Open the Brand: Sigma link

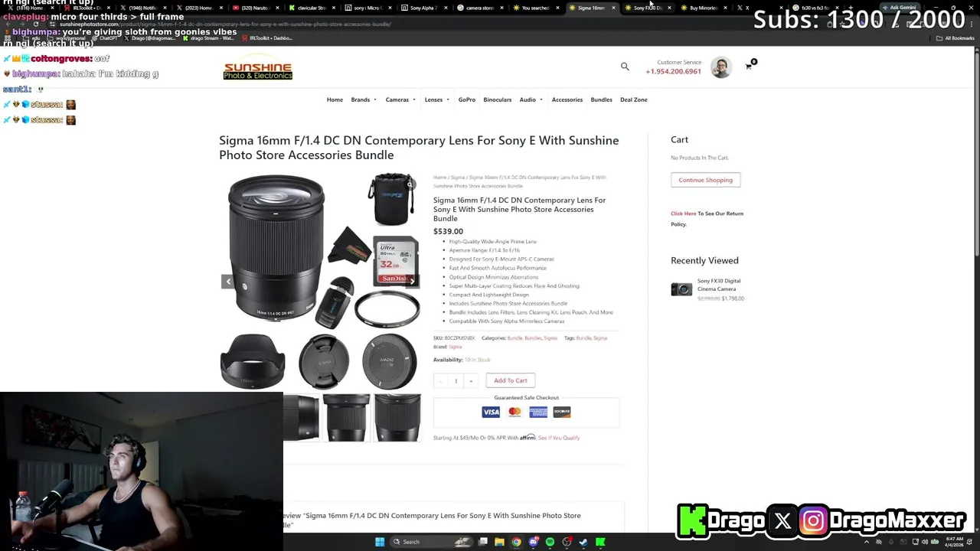455,347
